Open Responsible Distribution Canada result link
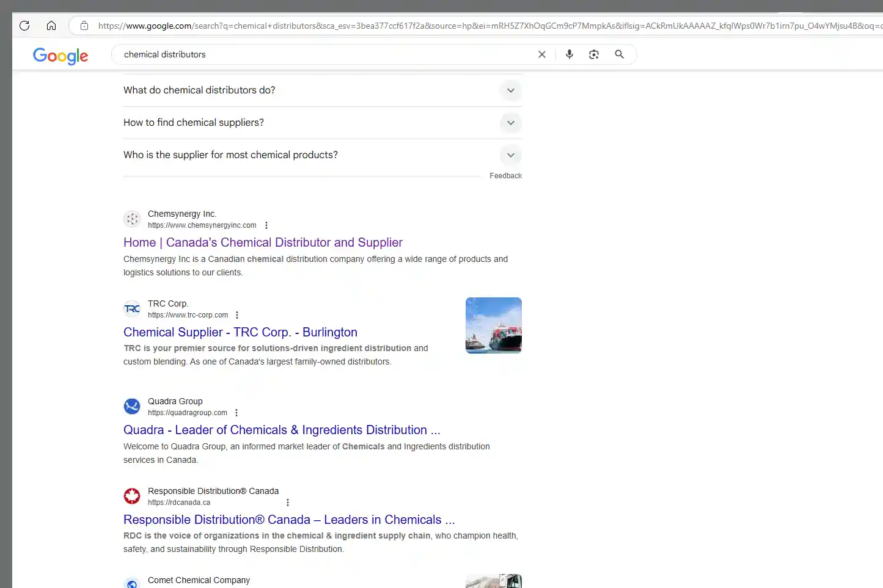883x588 pixels. (289, 520)
